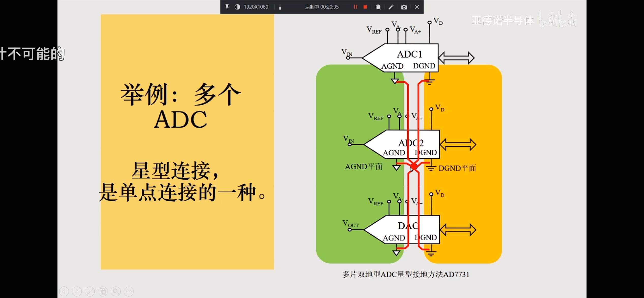The width and height of the screenshot is (644, 298).
Task: Zoom into slide with magnifier icon
Action: pos(116,291)
